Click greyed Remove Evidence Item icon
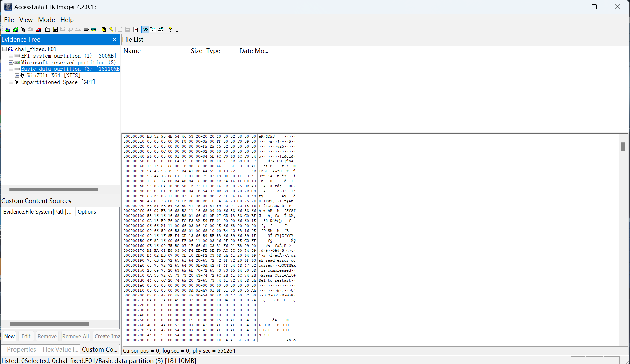Image resolution: width=630 pixels, height=364 pixels. pyautogui.click(x=30, y=30)
